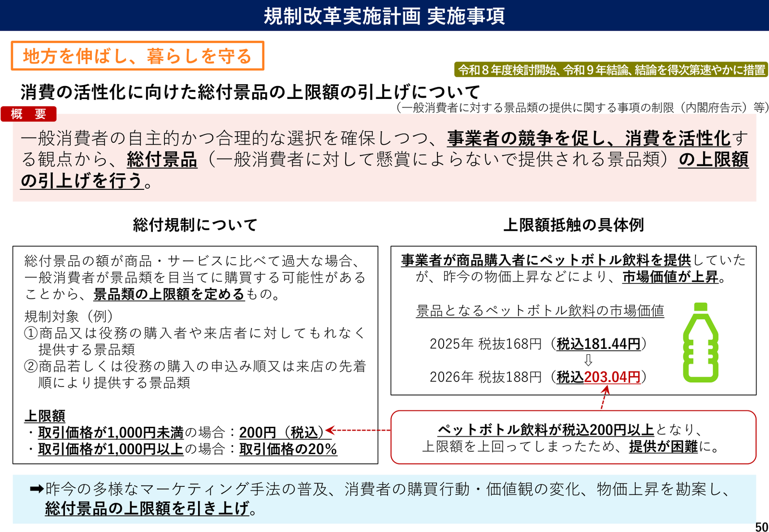Click the red price 203.04円

click(613, 377)
